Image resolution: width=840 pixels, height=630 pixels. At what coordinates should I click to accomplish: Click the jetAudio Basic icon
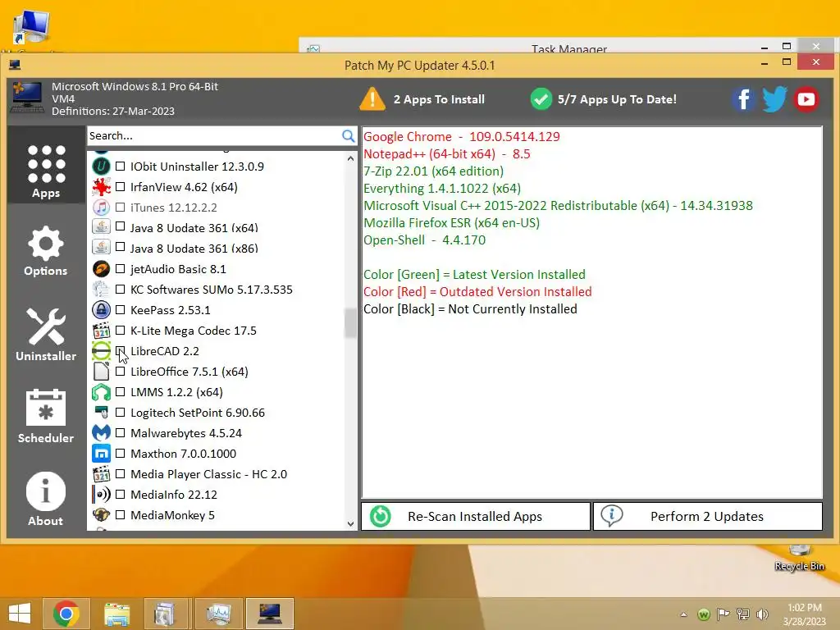[101, 269]
